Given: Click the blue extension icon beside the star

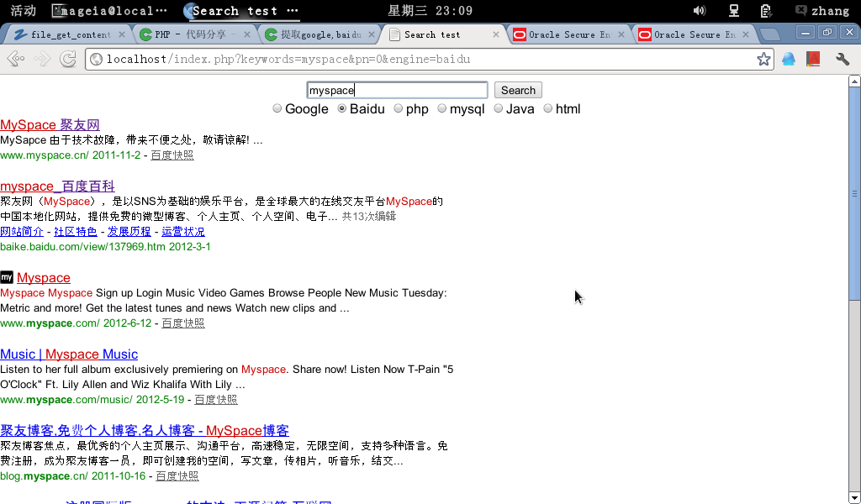Looking at the screenshot, I should (x=789, y=59).
